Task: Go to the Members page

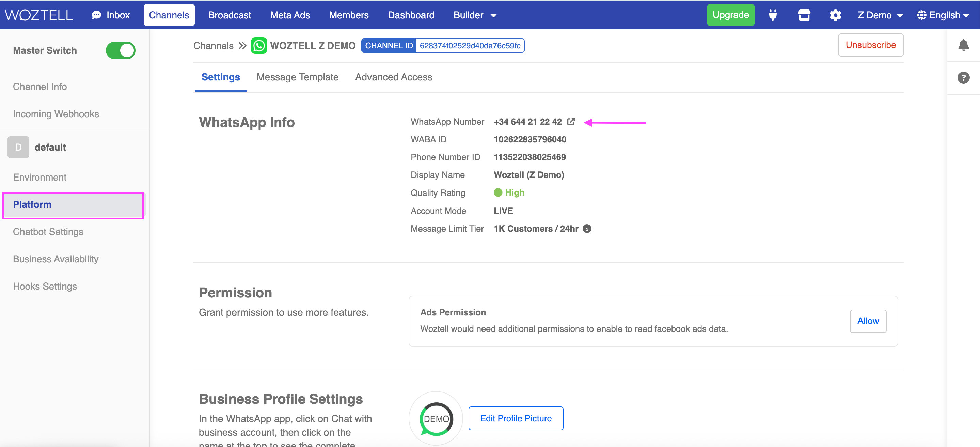Action: click(348, 15)
